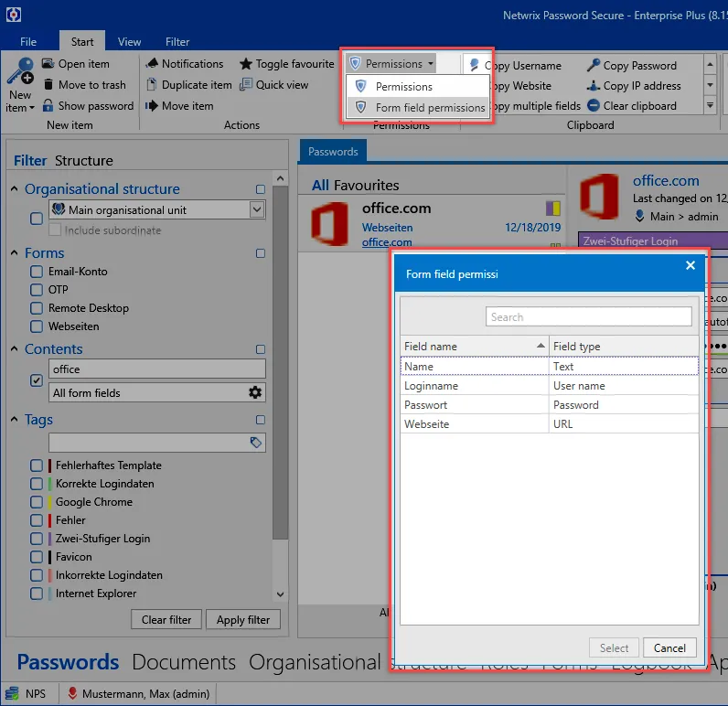Choose Form field permissions entry

[x=418, y=107]
